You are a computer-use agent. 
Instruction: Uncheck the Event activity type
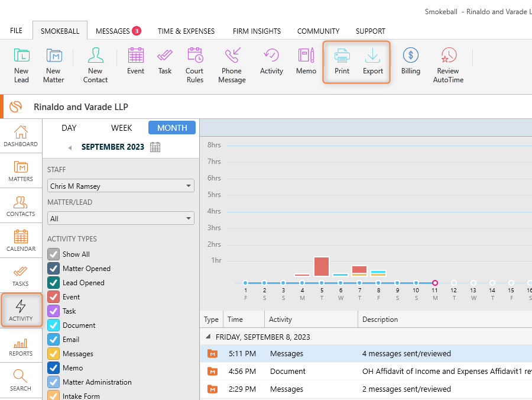(x=53, y=297)
